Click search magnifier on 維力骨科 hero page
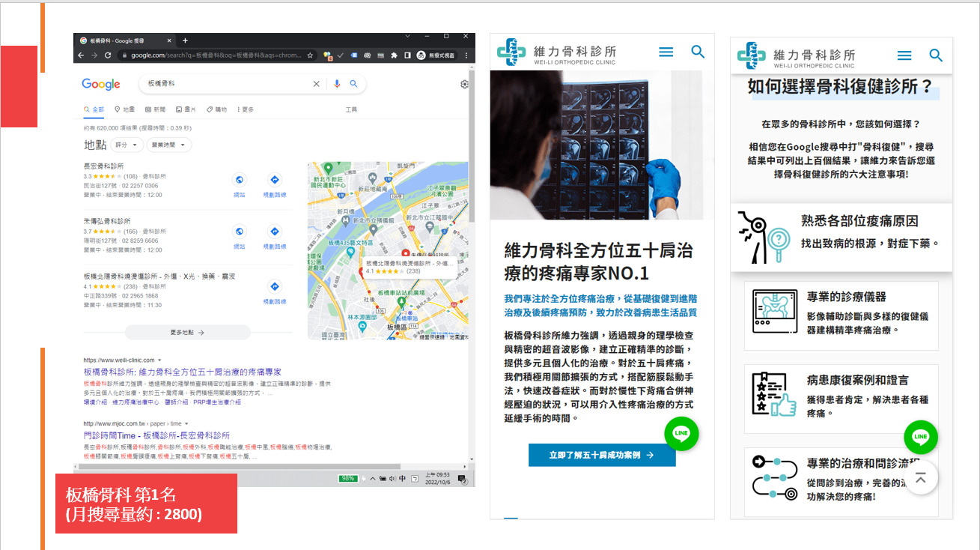This screenshot has height=550, width=980. (x=698, y=52)
